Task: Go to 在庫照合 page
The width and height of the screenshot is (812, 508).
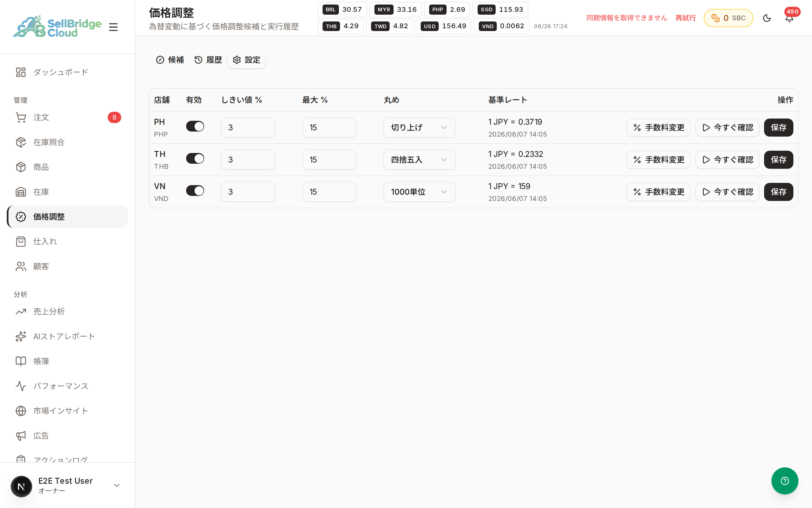Action: (x=67, y=142)
